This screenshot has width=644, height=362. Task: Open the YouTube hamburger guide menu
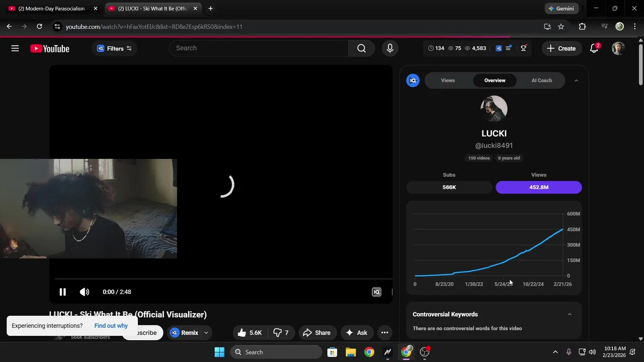[15, 48]
